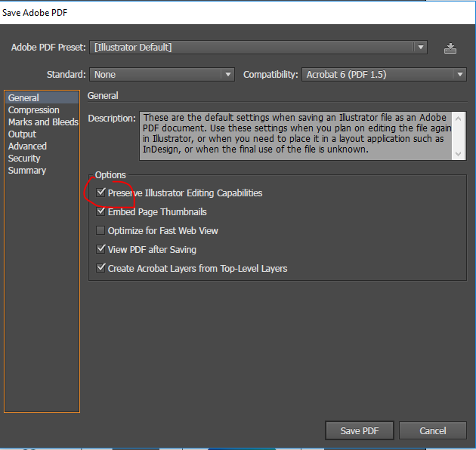Enable Optimize for Fast Web View
Viewport: 476px width, 450px height.
tap(100, 230)
